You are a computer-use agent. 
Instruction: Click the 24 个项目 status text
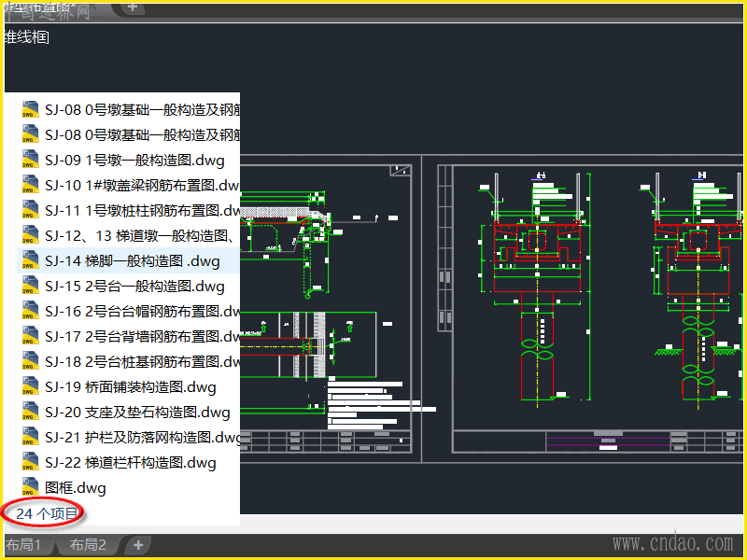[x=47, y=514]
